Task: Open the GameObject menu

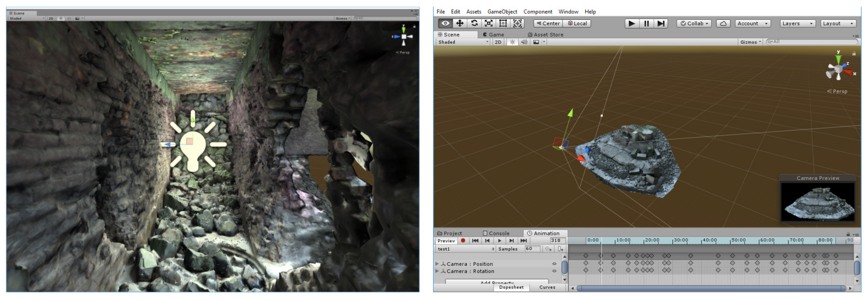Action: click(502, 12)
